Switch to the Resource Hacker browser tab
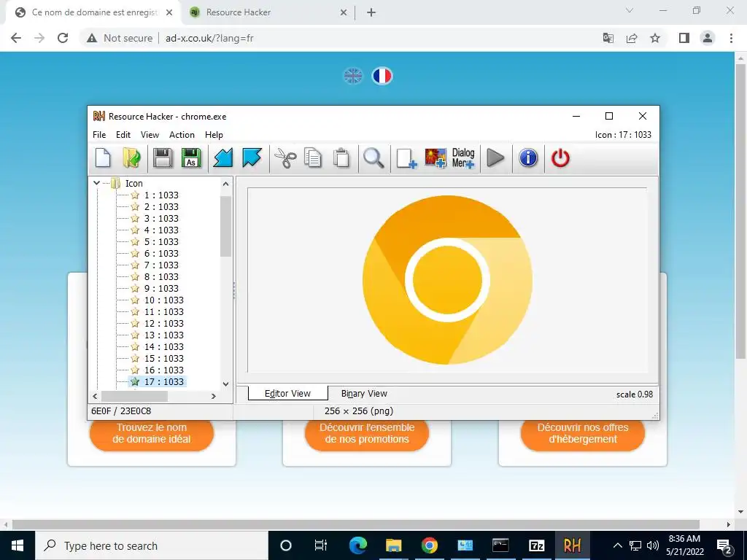The width and height of the screenshot is (747, 560). pos(268,12)
